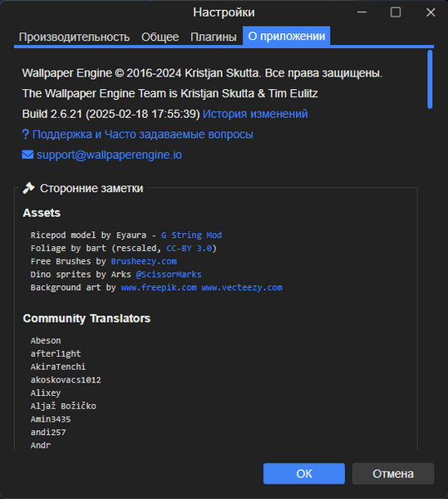Viewport: 448px width, 499px height.
Task: Switch to the Производительность tab
Action: pos(74,37)
